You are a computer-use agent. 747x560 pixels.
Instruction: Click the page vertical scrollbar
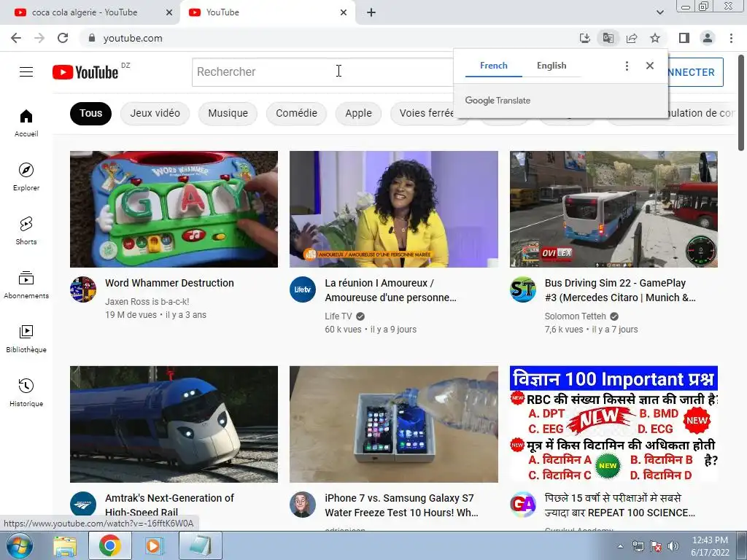(741, 102)
